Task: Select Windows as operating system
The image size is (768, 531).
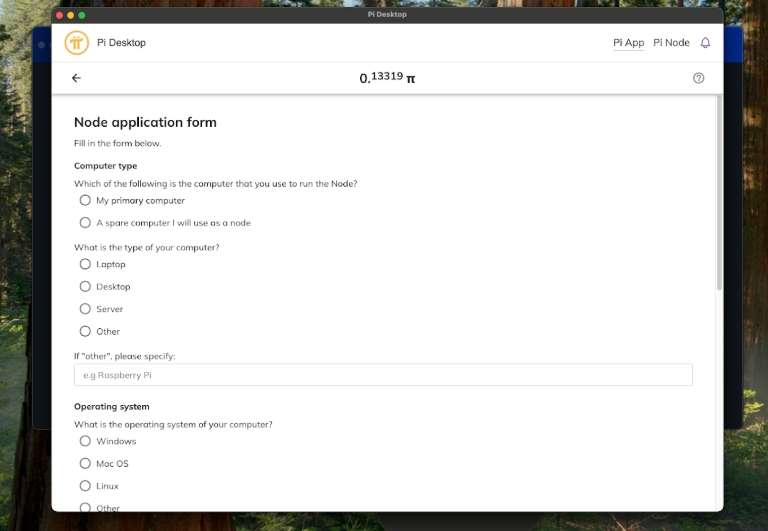Action: click(x=85, y=441)
